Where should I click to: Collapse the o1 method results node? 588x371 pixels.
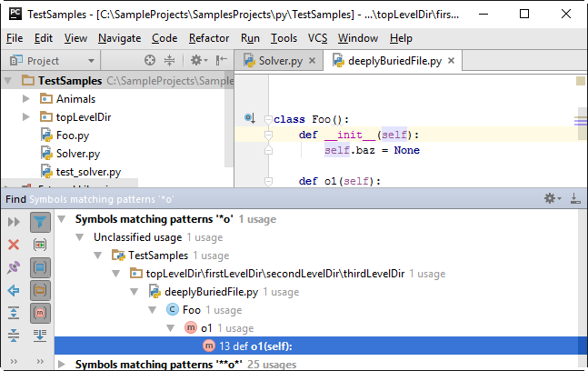[170, 328]
